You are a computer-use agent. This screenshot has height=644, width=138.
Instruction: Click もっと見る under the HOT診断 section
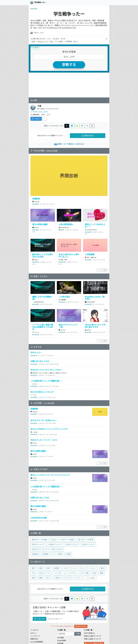102,463
